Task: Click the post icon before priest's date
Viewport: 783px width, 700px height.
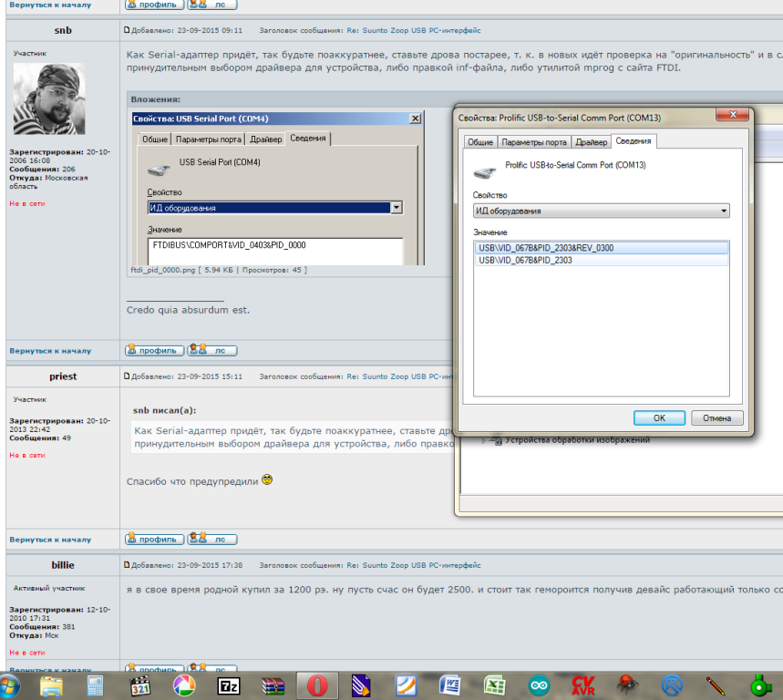Action: pos(127,376)
